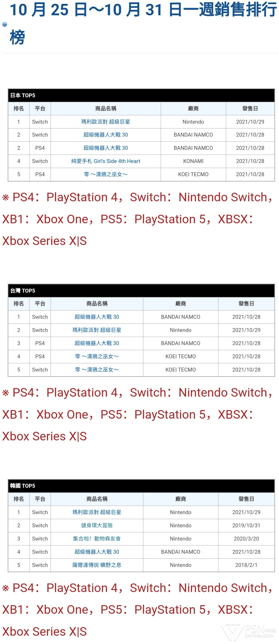This screenshot has width=279, height=644.
Task: Open rank 1 超級機器人大戰 30 in 台灣 TOP5
Action: [x=97, y=317]
